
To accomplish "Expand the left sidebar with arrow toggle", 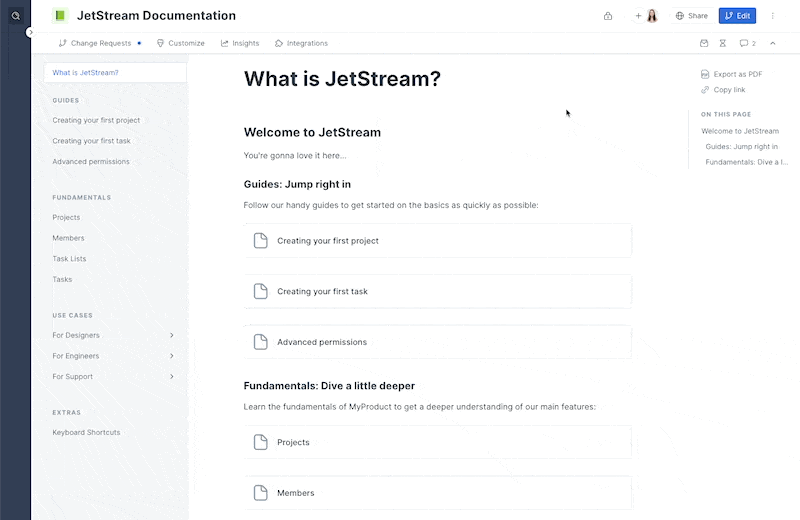I will (x=30, y=32).
